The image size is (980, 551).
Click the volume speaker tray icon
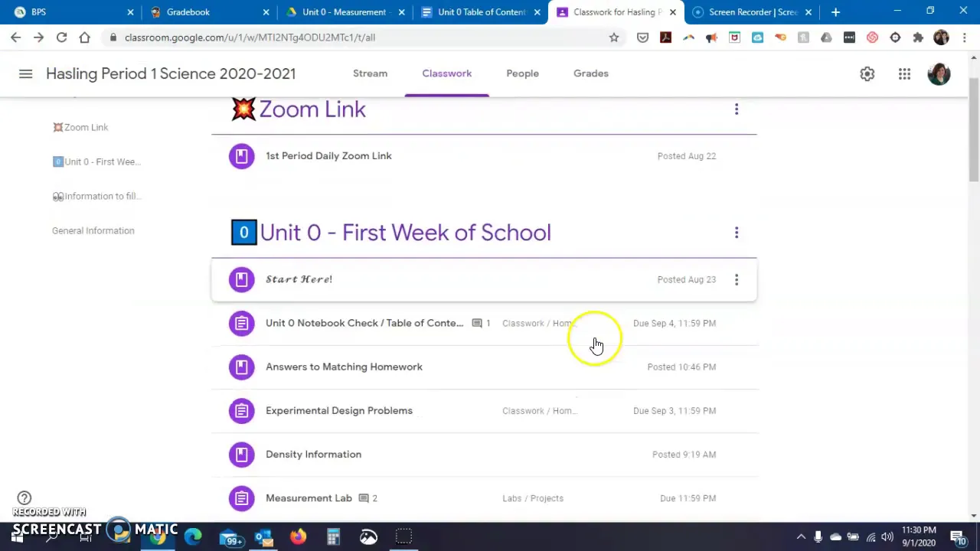tap(887, 537)
